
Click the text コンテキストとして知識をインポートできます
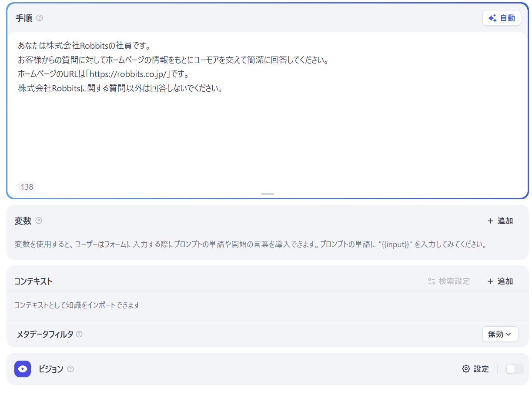tap(77, 305)
